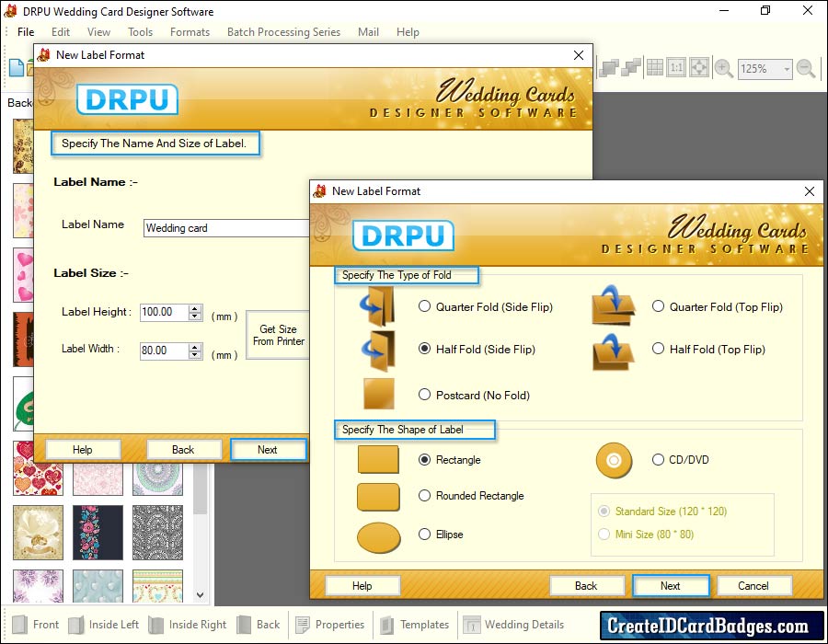Open the 125% zoom level dropdown
828x644 pixels.
click(x=787, y=69)
